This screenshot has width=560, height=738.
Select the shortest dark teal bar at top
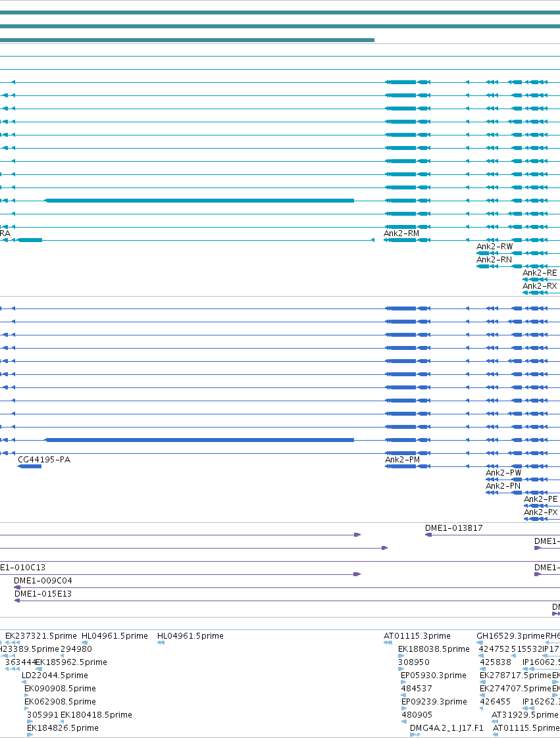187,40
